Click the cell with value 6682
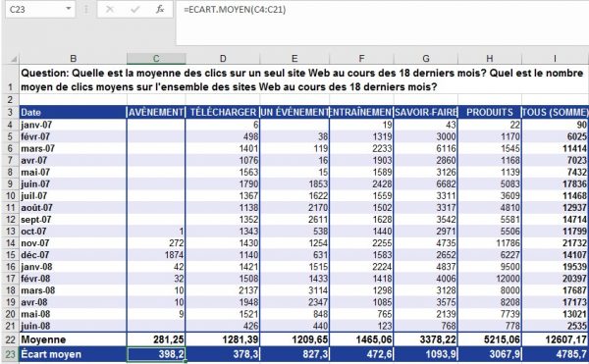 426,183
